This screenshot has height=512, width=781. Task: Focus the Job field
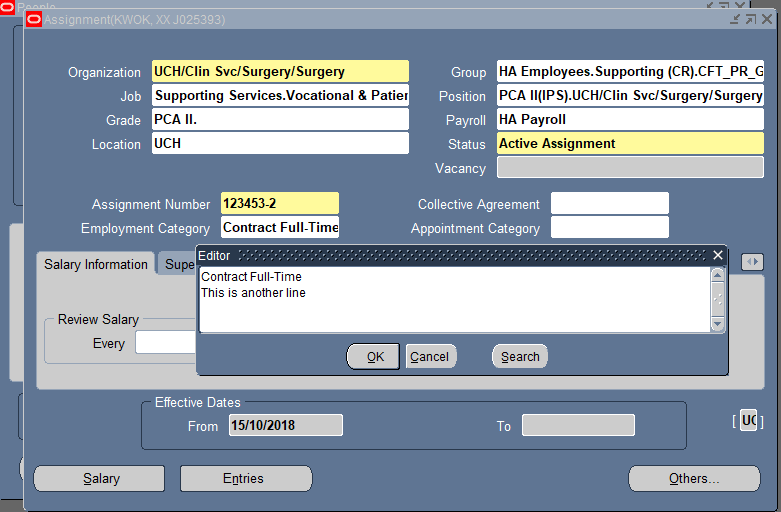pos(280,95)
